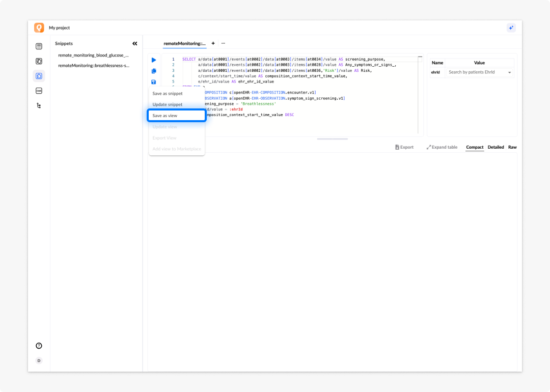Open the help question-mark icon
The width and height of the screenshot is (550, 392).
coord(39,346)
